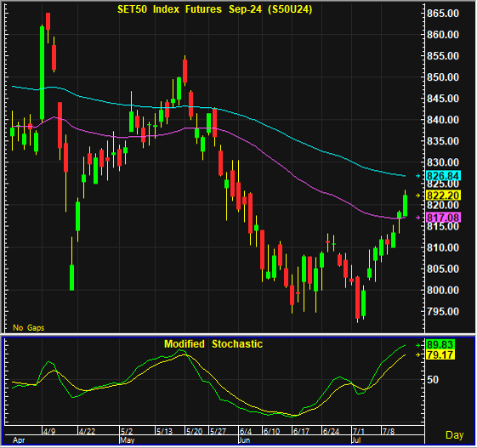Select the 7/1 date marker on timeline
477x448 pixels.
358,431
